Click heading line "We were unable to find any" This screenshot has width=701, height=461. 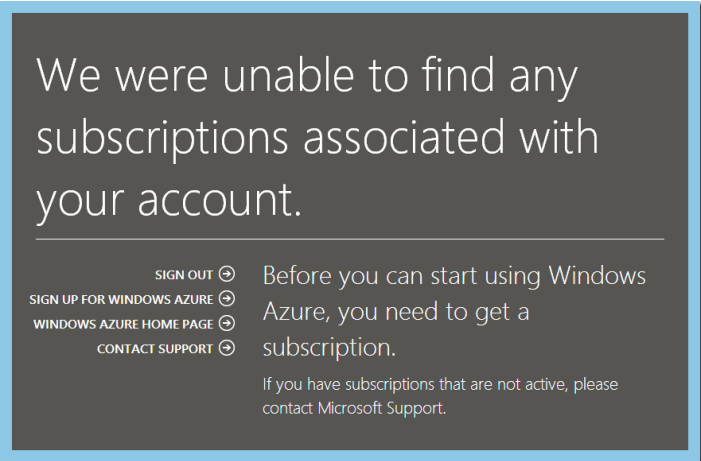pos(307,76)
